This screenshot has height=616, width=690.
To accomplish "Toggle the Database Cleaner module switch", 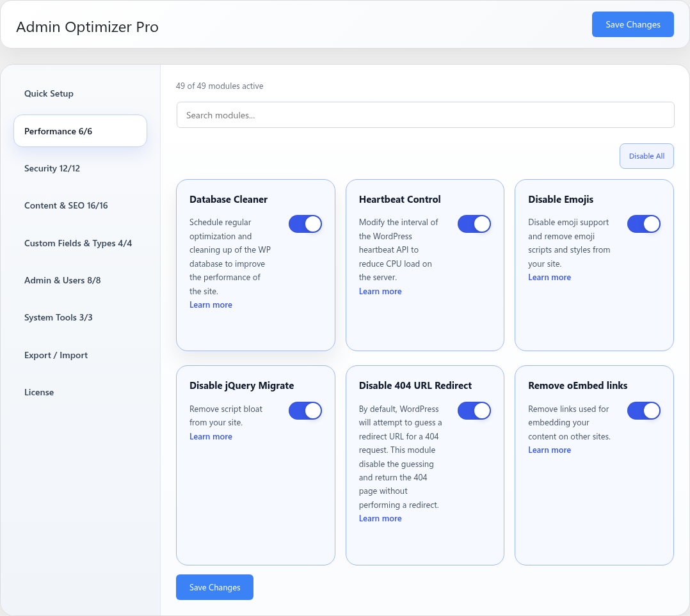I will [x=305, y=224].
